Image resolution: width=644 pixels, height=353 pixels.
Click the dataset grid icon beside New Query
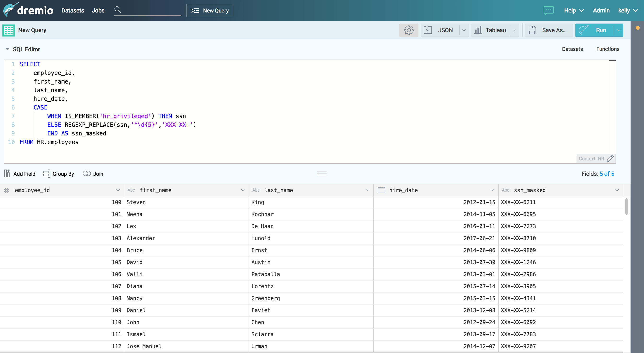click(x=9, y=30)
